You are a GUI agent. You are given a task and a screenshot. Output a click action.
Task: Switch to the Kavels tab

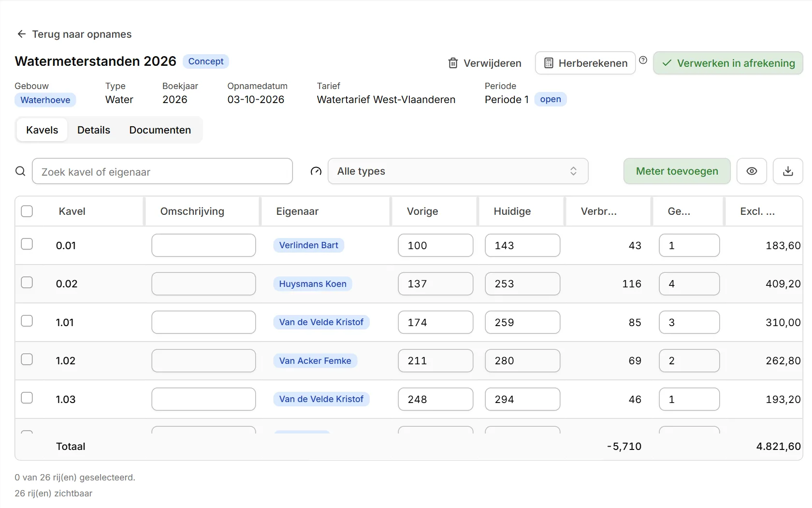pyautogui.click(x=42, y=130)
